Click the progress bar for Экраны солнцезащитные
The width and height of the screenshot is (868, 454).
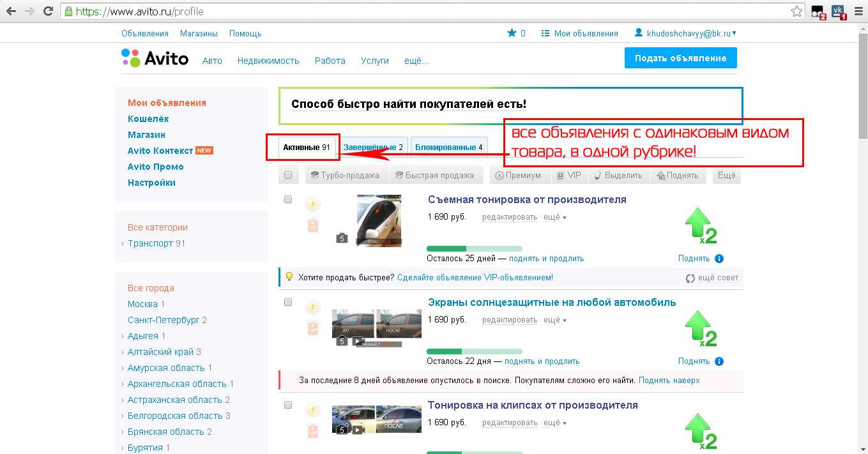point(474,351)
